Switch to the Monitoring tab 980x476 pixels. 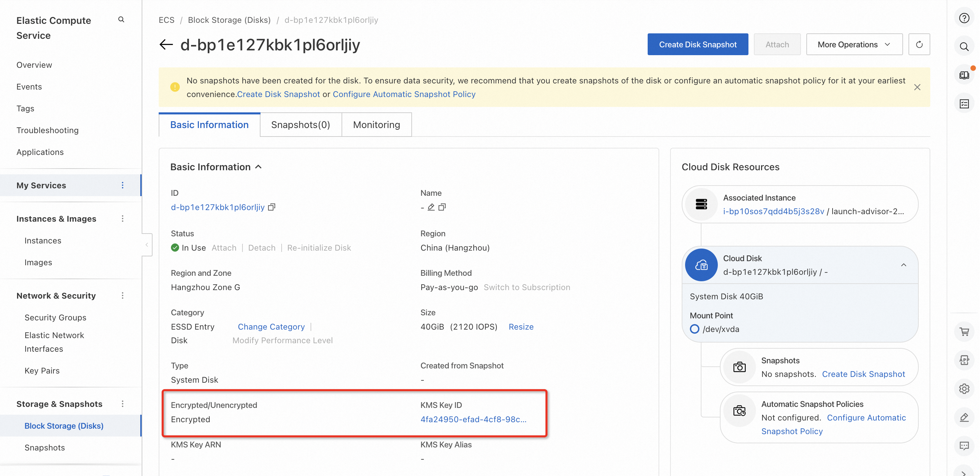tap(376, 125)
